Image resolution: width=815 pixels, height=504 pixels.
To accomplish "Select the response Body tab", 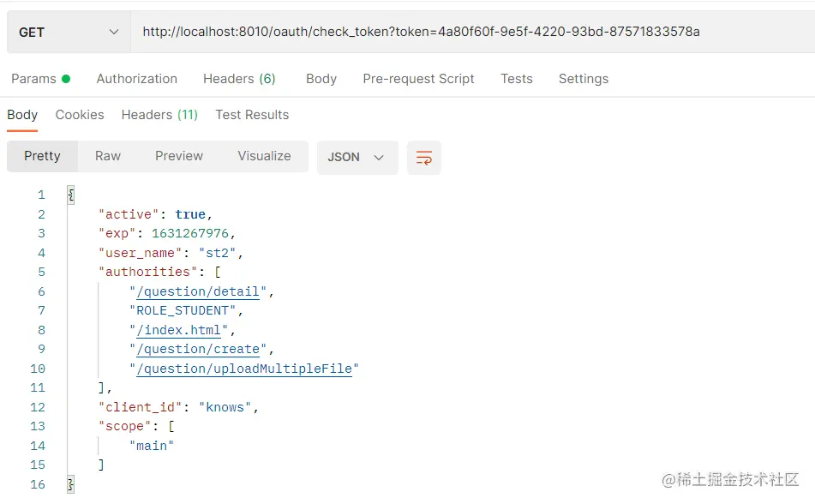I will [x=22, y=115].
